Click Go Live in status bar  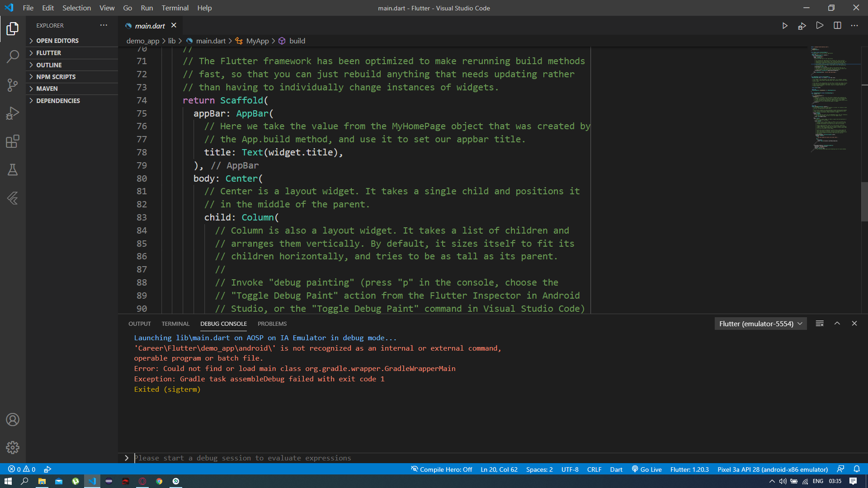[x=646, y=469]
